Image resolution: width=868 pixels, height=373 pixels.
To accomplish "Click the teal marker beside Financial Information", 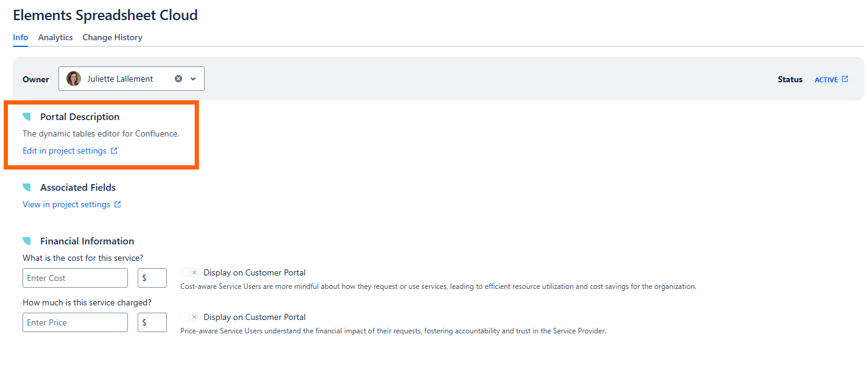I will click(x=27, y=241).
